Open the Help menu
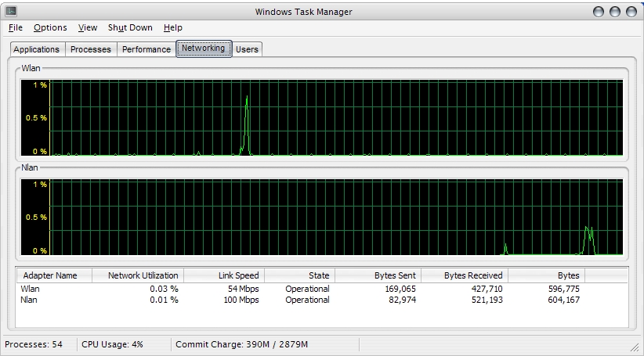The width and height of the screenshot is (644, 356). [173, 27]
